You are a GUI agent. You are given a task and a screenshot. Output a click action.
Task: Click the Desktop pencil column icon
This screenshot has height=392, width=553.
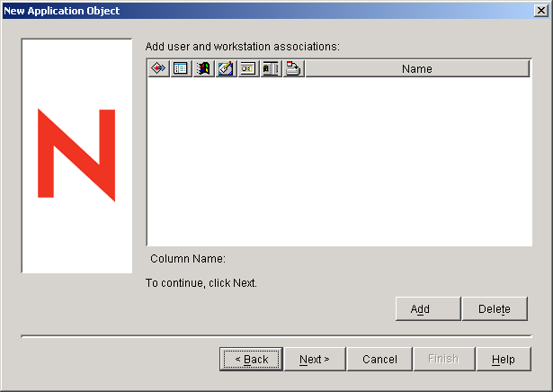226,68
